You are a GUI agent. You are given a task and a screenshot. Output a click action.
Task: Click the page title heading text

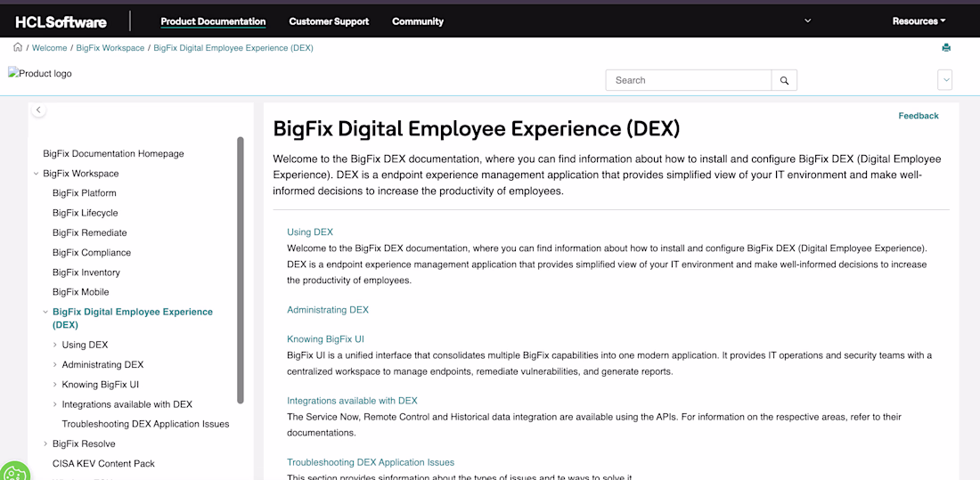point(477,129)
